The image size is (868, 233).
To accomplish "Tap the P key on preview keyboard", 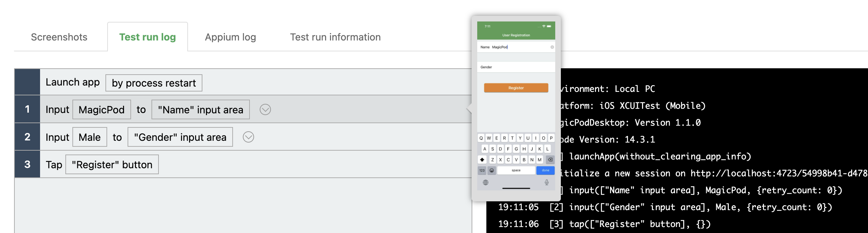I will [x=551, y=138].
